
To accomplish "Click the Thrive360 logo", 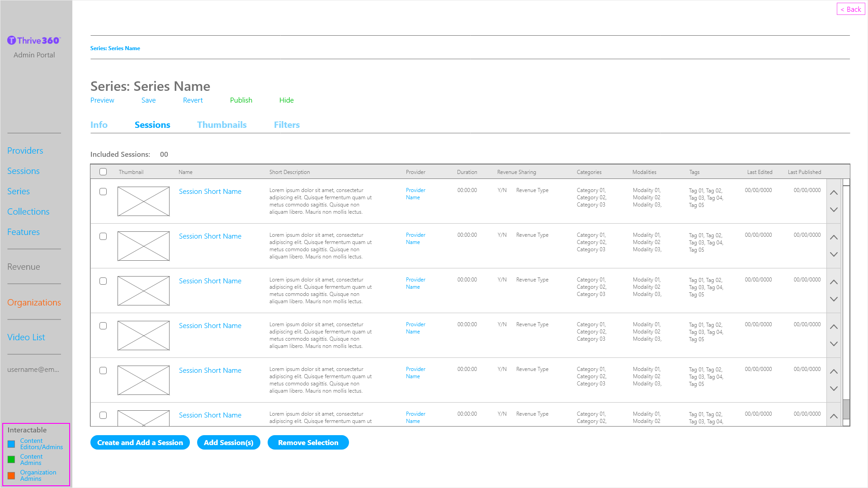I will pyautogui.click(x=34, y=41).
